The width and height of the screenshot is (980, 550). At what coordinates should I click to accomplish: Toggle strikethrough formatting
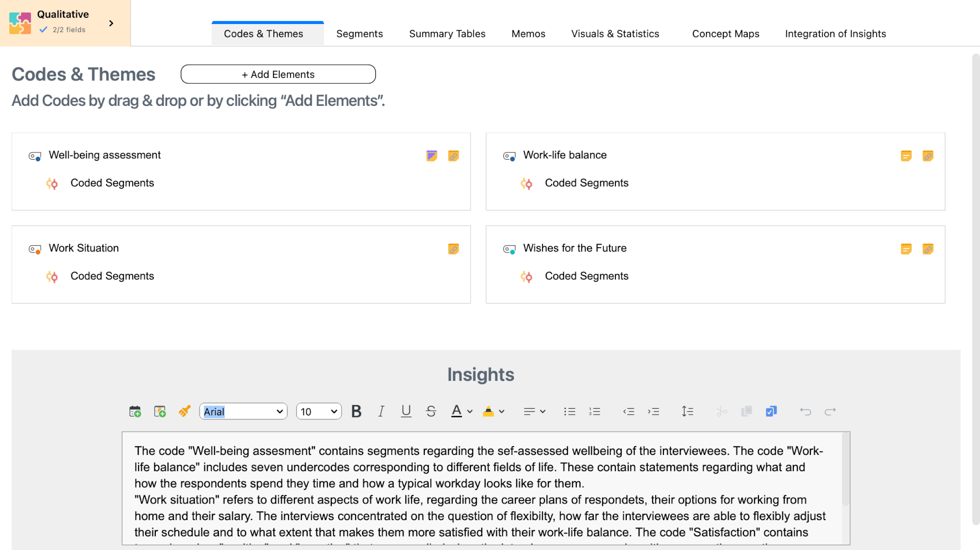coord(431,411)
